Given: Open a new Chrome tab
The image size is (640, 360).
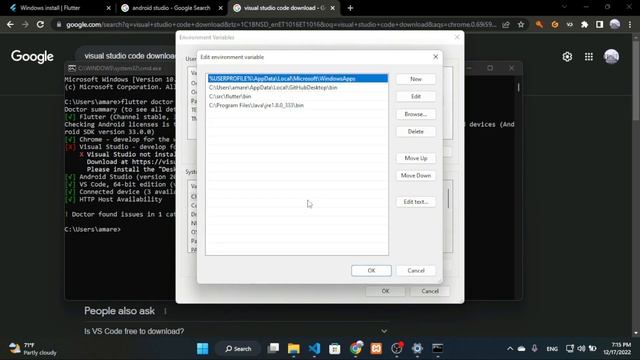Looking at the screenshot, I should point(350,8).
